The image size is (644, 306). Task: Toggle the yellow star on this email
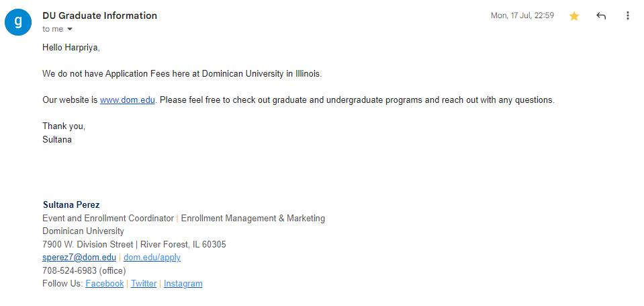coord(574,16)
